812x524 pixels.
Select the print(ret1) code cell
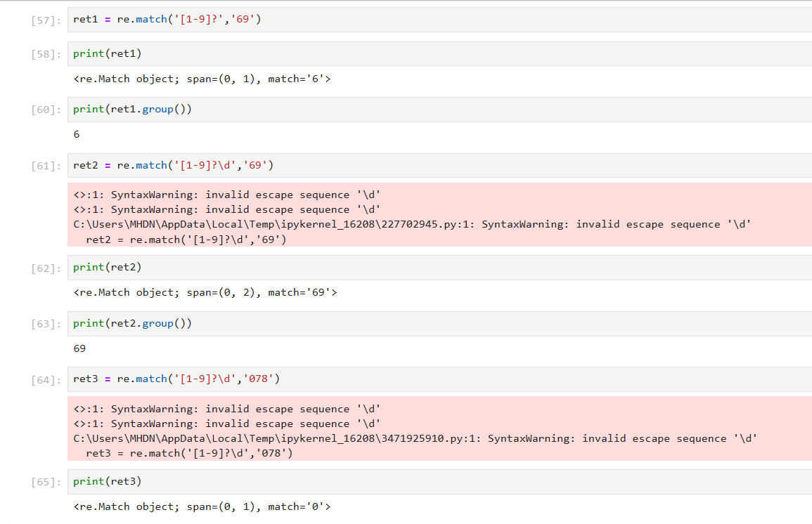[439, 54]
